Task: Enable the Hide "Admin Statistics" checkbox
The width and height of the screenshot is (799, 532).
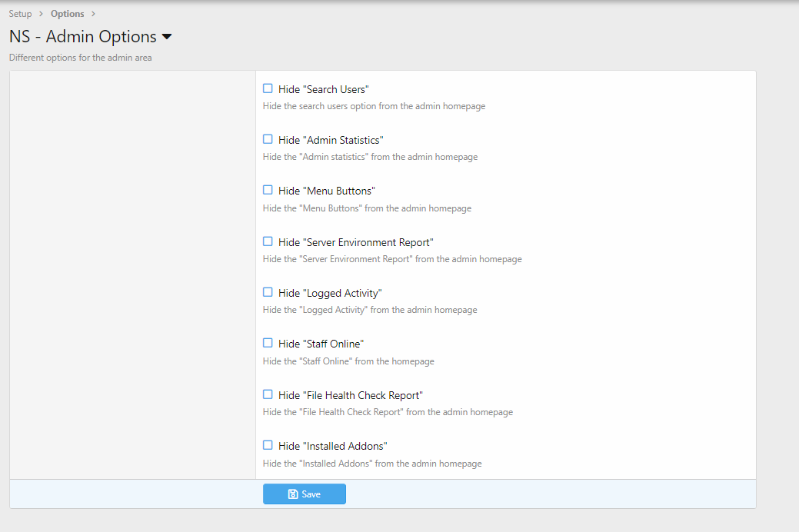Action: [x=268, y=139]
